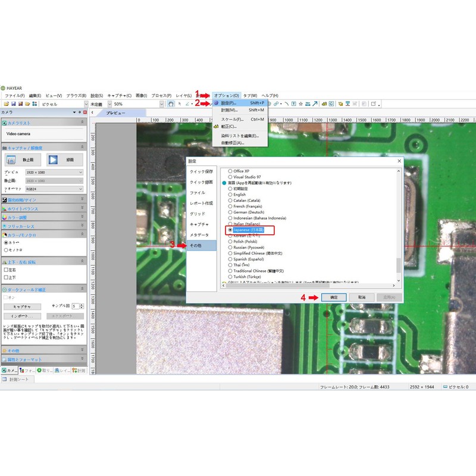Select the text annotation tool

293,104
